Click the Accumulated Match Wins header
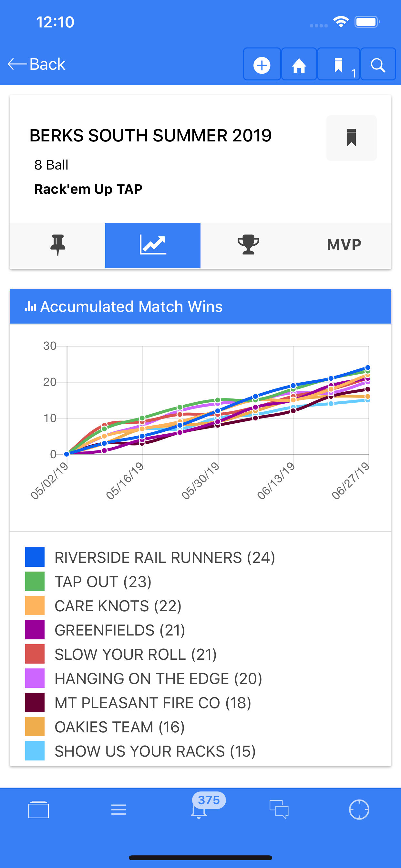Viewport: 401px width, 868px height. (x=200, y=306)
